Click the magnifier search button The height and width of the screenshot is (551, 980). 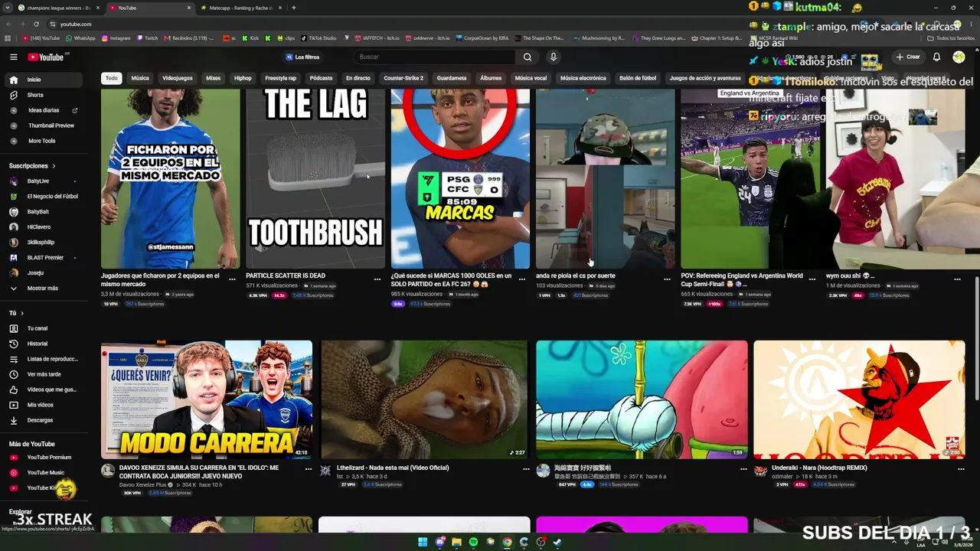point(528,57)
